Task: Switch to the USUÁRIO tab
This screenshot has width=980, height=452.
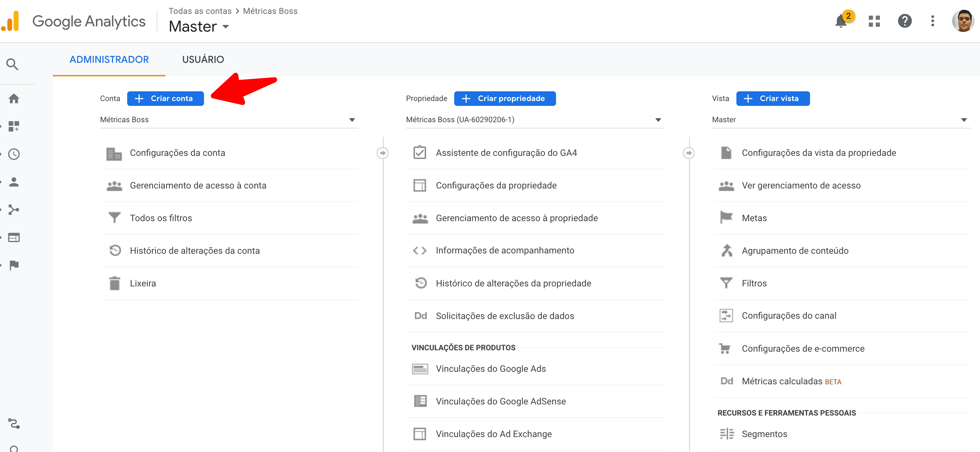Action: click(x=203, y=59)
